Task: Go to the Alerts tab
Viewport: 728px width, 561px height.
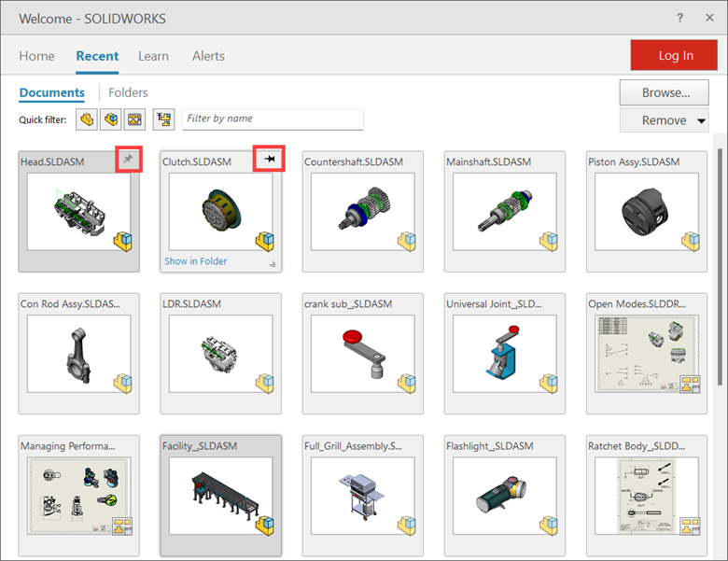Action: coord(208,56)
